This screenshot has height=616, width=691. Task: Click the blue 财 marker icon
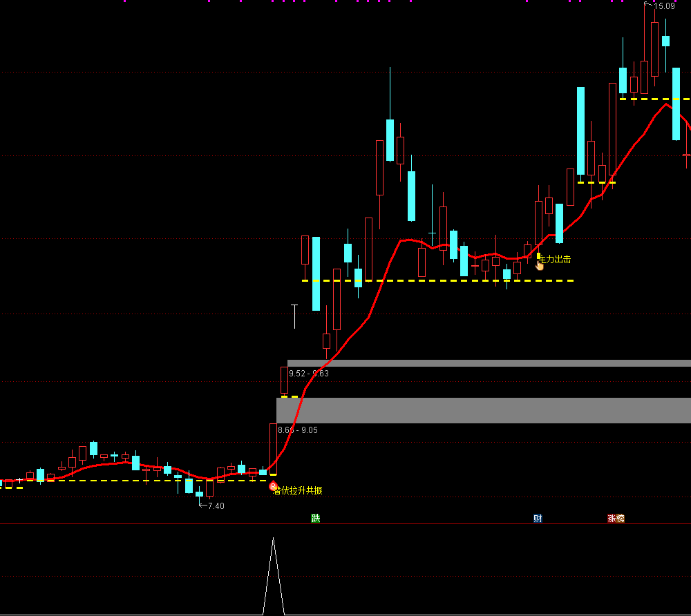pyautogui.click(x=538, y=518)
